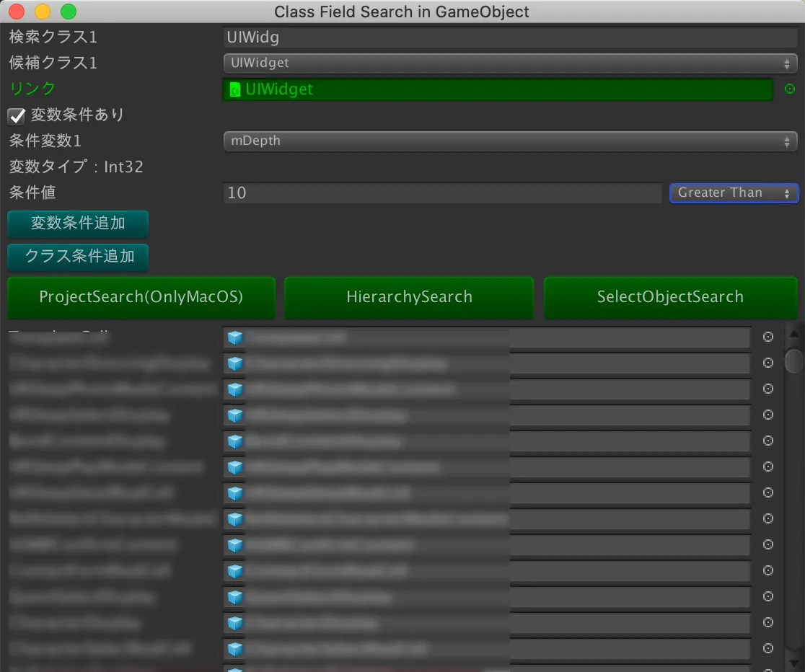The height and width of the screenshot is (672, 805).
Task: Click the SelectObjectSearch button
Action: pos(670,297)
